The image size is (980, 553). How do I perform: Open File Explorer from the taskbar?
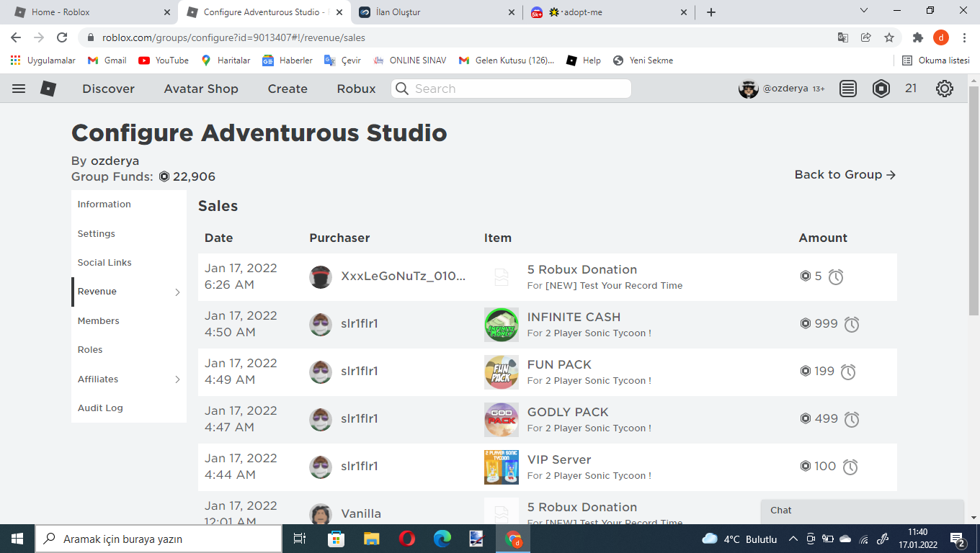371,539
